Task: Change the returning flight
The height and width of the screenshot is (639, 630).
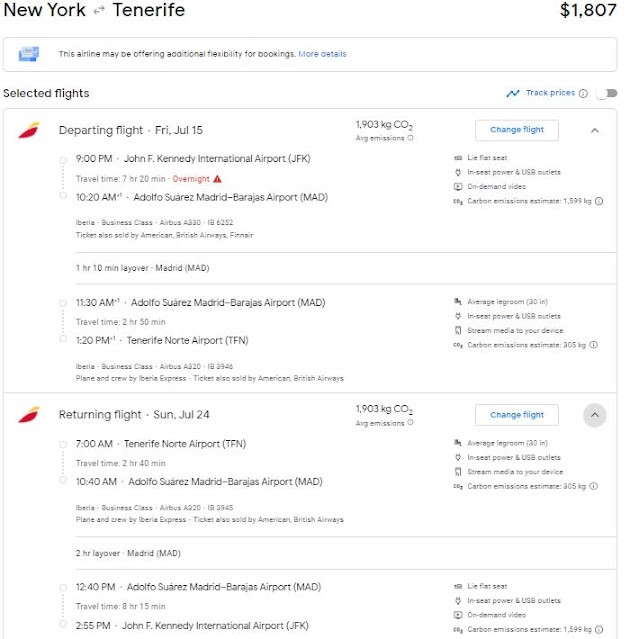Action: pyautogui.click(x=517, y=414)
